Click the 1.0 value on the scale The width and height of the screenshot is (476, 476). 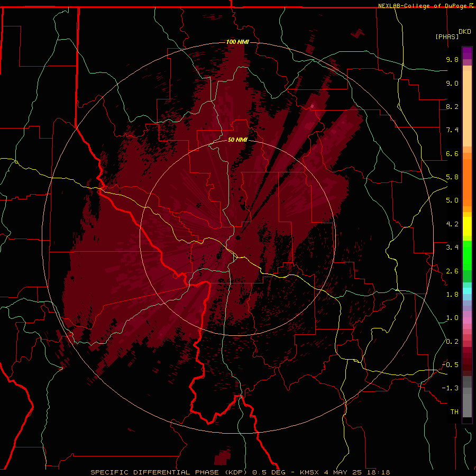point(452,318)
